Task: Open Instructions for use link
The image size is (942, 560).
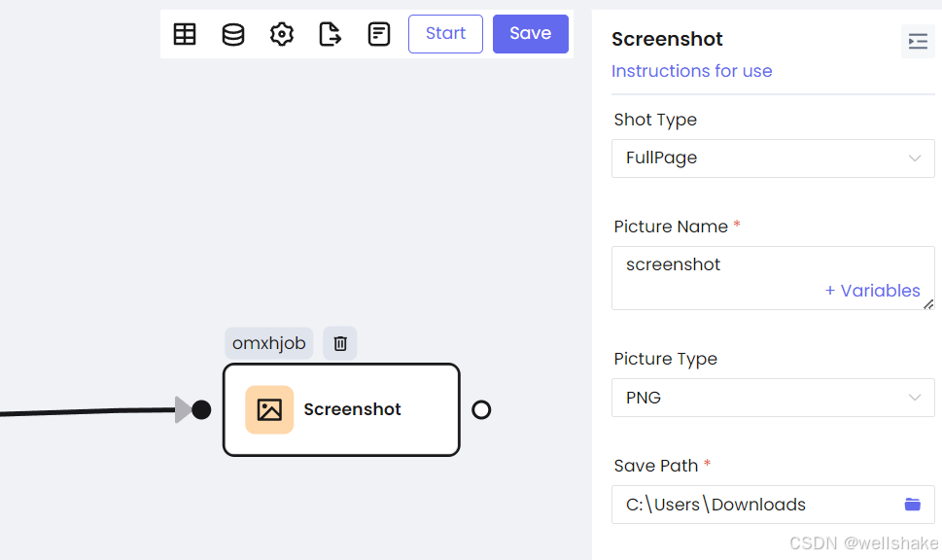Action: [691, 71]
